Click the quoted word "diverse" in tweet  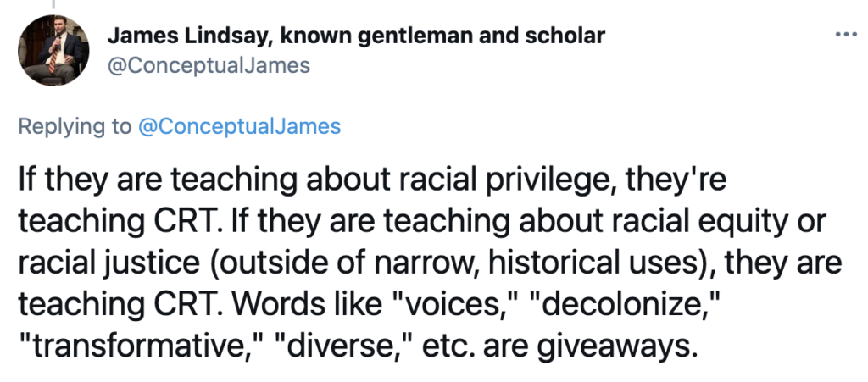344,346
